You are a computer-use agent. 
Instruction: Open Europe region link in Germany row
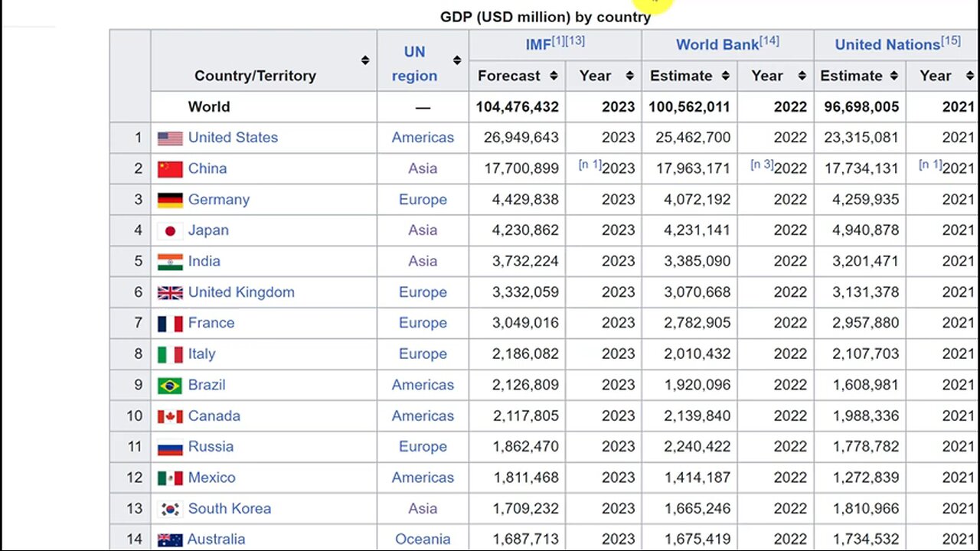[423, 200]
